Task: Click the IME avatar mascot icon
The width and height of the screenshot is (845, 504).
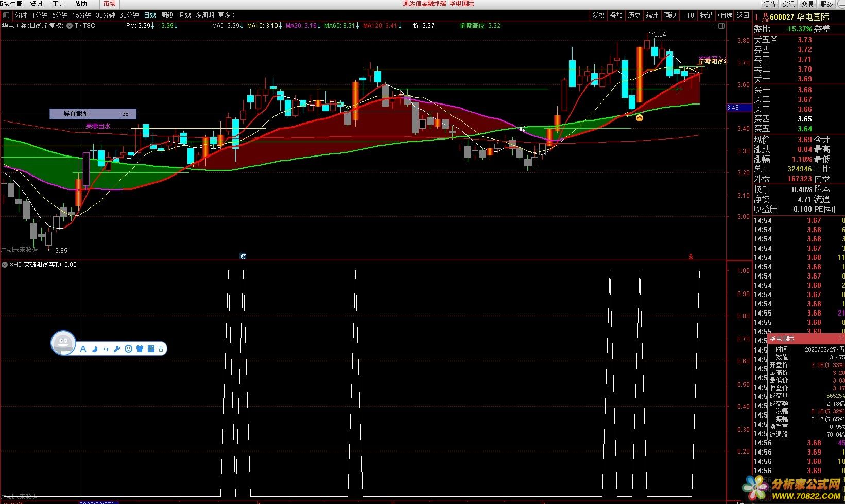Action: tap(63, 343)
